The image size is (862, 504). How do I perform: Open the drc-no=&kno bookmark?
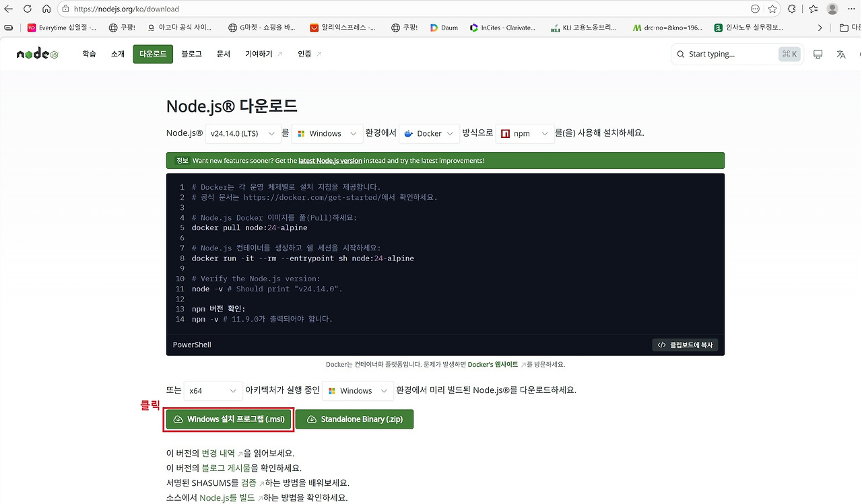click(x=668, y=28)
